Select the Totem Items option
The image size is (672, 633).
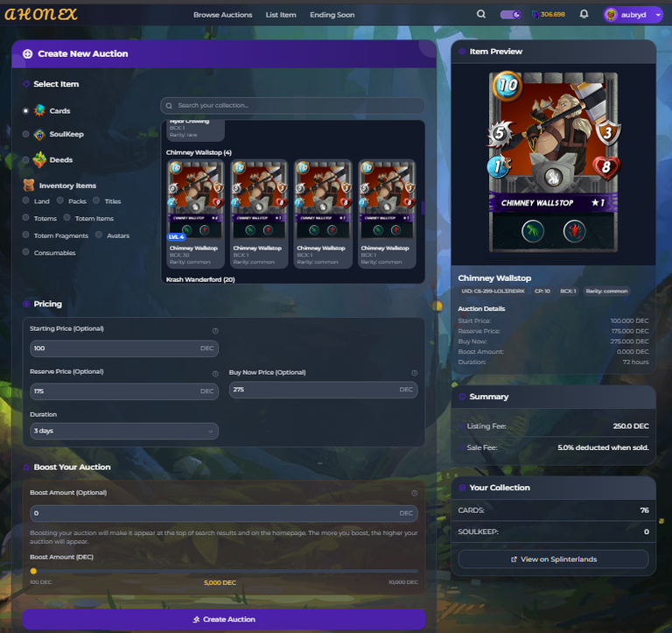[x=66, y=217]
